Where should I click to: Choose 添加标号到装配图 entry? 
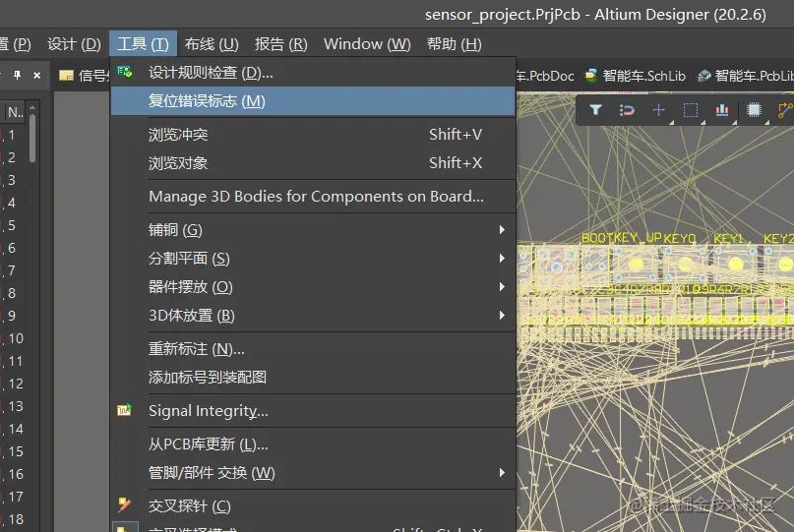tap(313, 377)
